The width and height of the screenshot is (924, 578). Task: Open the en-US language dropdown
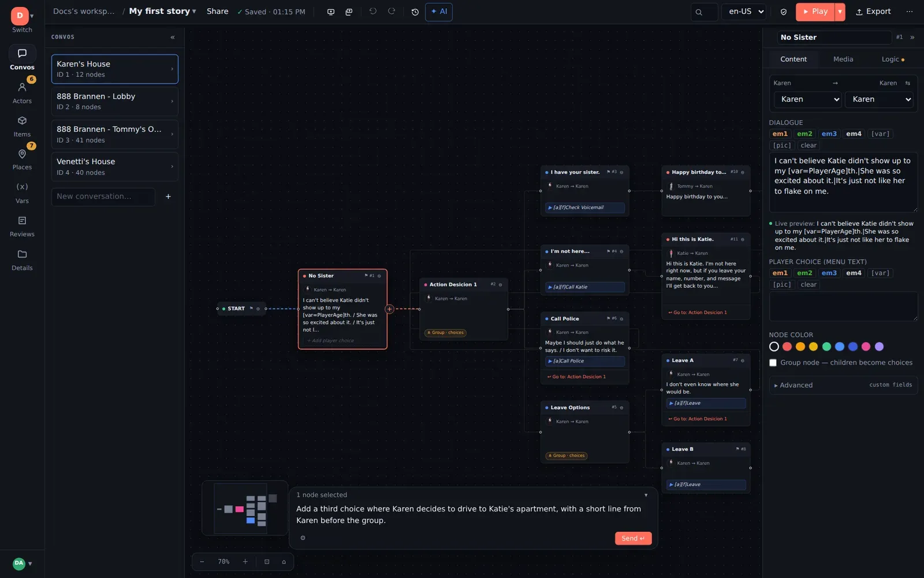click(x=744, y=12)
